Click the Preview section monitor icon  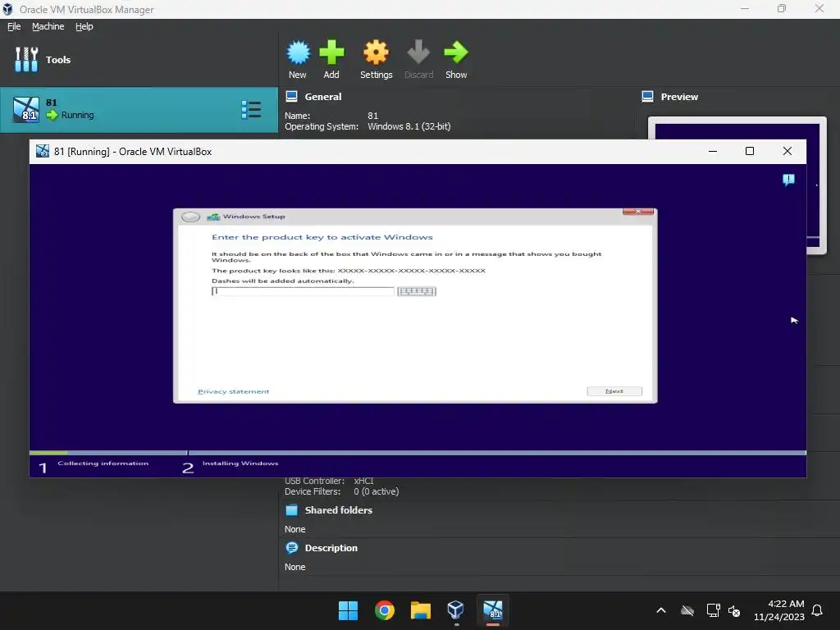click(648, 97)
